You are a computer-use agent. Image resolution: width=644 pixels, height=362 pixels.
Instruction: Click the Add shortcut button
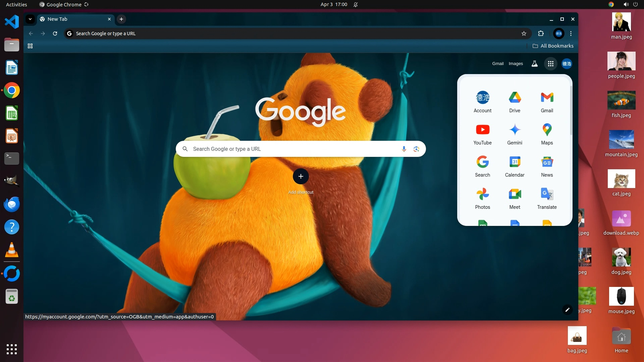point(301,177)
